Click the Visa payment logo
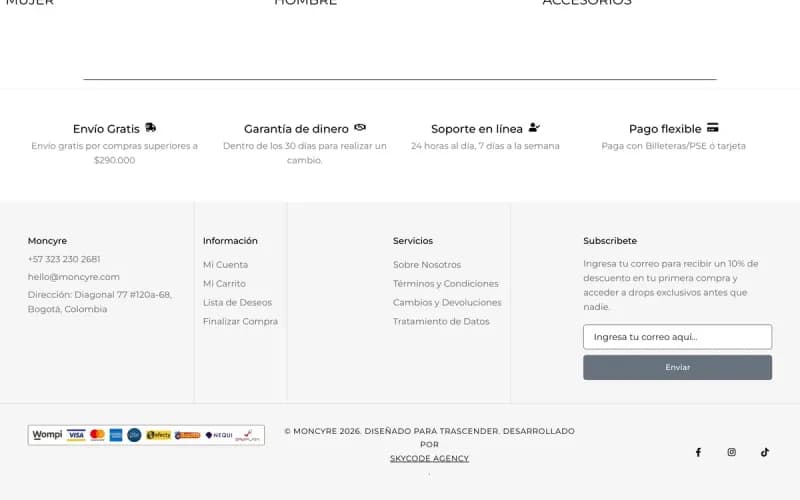The height and width of the screenshot is (500, 800). point(76,435)
